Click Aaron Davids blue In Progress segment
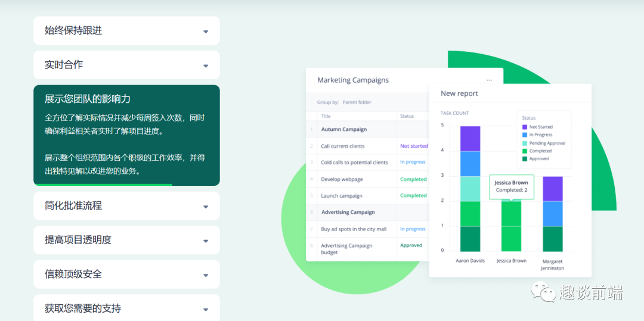Viewport: 644px width, 321px height. tap(470, 164)
